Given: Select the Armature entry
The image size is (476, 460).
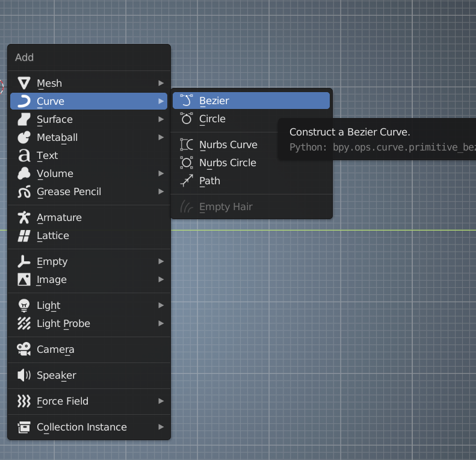Looking at the screenshot, I should click(x=88, y=217).
